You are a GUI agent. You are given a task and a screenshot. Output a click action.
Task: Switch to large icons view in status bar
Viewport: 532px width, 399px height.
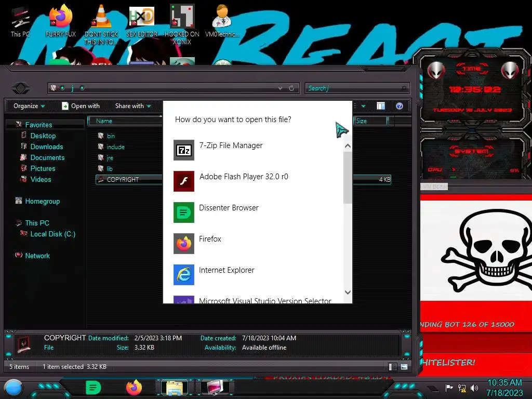coord(404,367)
